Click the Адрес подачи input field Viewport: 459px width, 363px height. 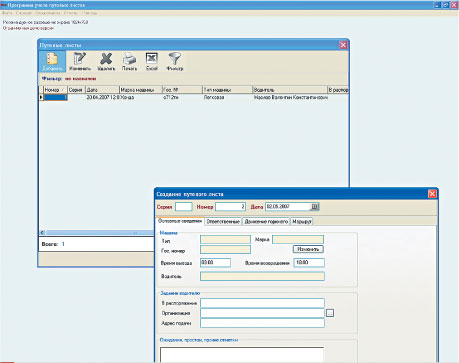(262, 323)
